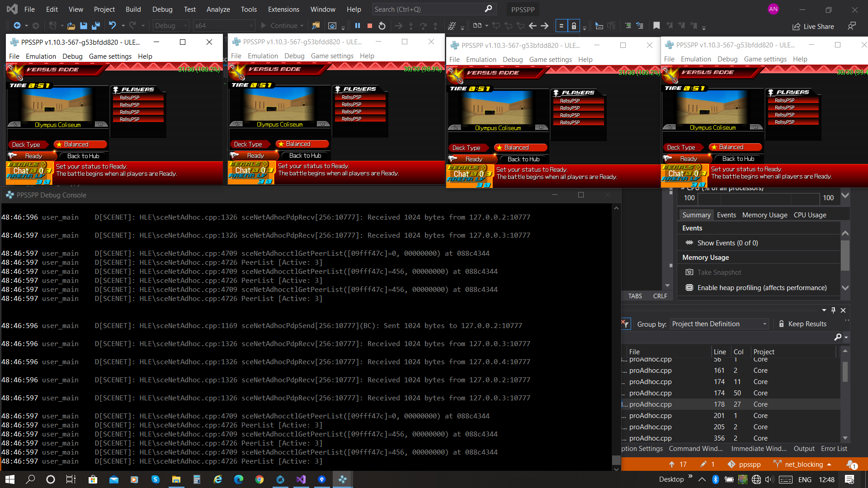Click the bookmark toggle icon
The width and height of the screenshot is (868, 488).
656,26
